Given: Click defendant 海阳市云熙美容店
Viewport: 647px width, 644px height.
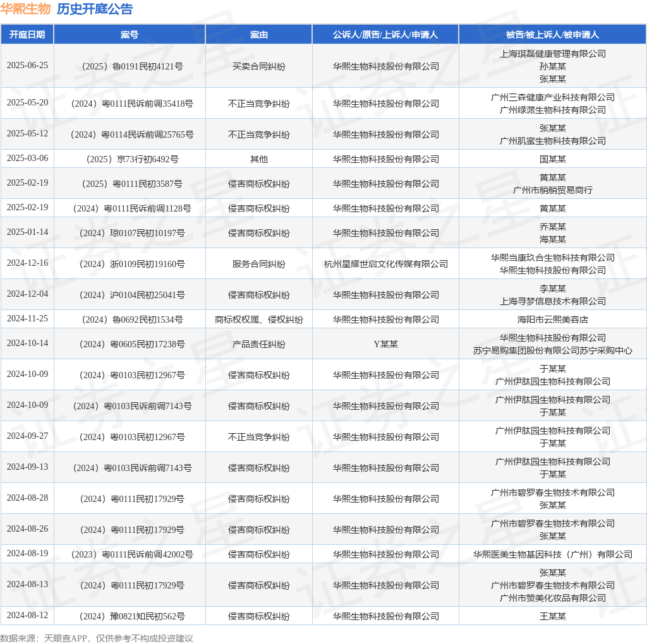Looking at the screenshot, I should pyautogui.click(x=552, y=319).
